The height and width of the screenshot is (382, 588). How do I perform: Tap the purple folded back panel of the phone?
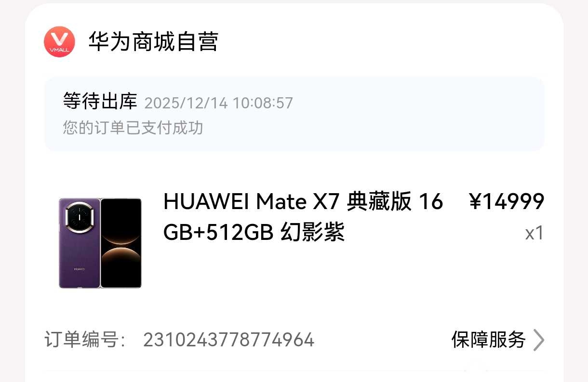[80, 243]
